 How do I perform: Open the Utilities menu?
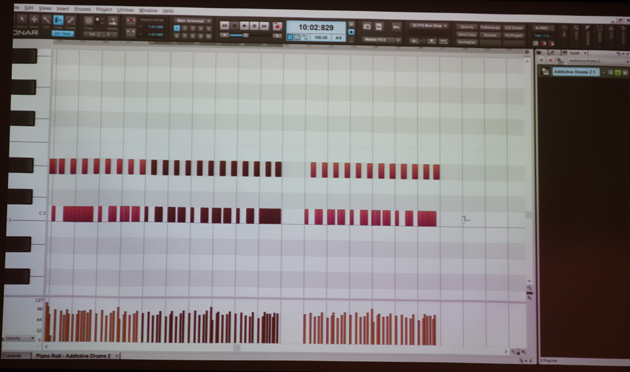click(125, 10)
